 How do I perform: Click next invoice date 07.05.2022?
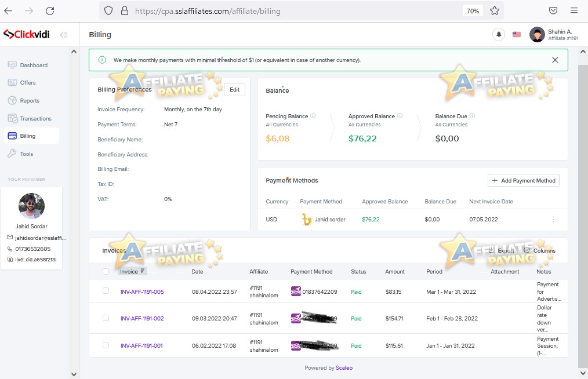pos(484,219)
